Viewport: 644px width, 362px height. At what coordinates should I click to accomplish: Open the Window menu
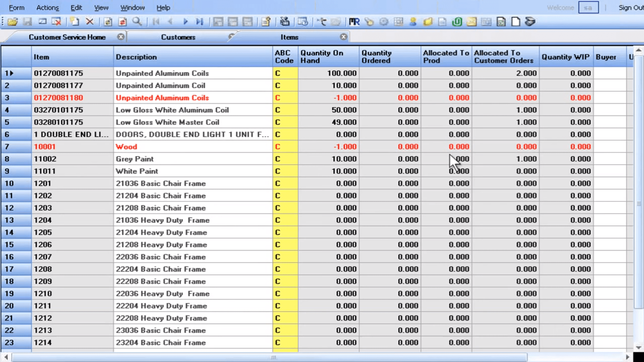pos(132,7)
